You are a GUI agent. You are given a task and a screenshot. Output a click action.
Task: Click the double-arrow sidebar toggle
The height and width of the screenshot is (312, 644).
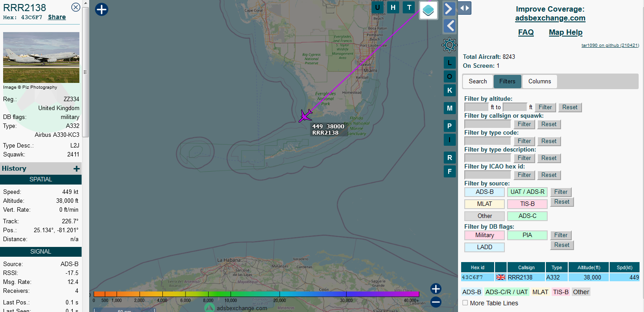[x=465, y=8]
